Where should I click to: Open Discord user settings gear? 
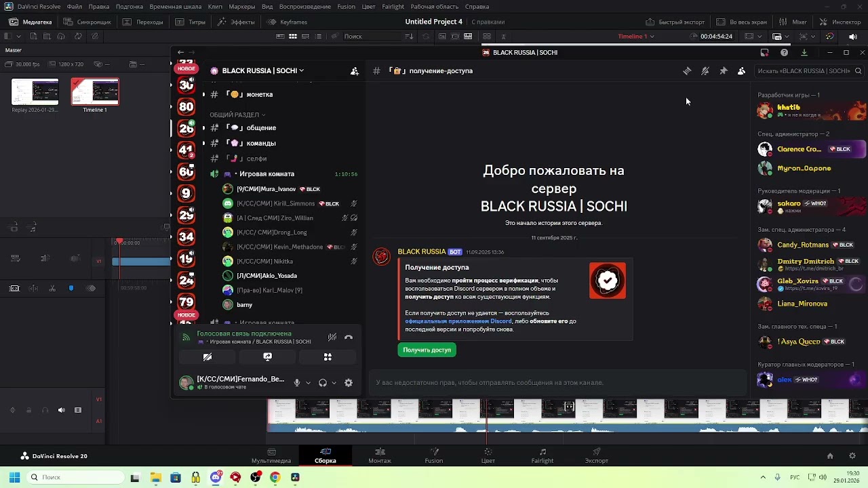pyautogui.click(x=349, y=383)
